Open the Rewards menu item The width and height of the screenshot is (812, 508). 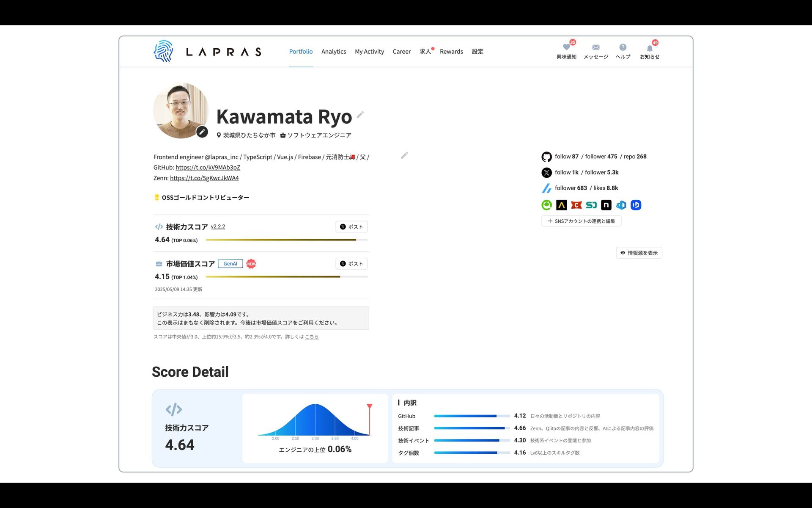pos(451,52)
